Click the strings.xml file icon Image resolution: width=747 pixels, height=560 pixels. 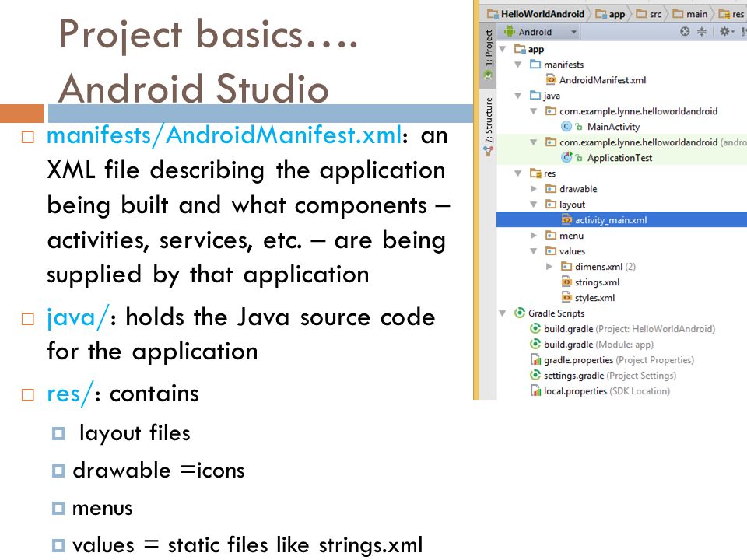pyautogui.click(x=566, y=282)
